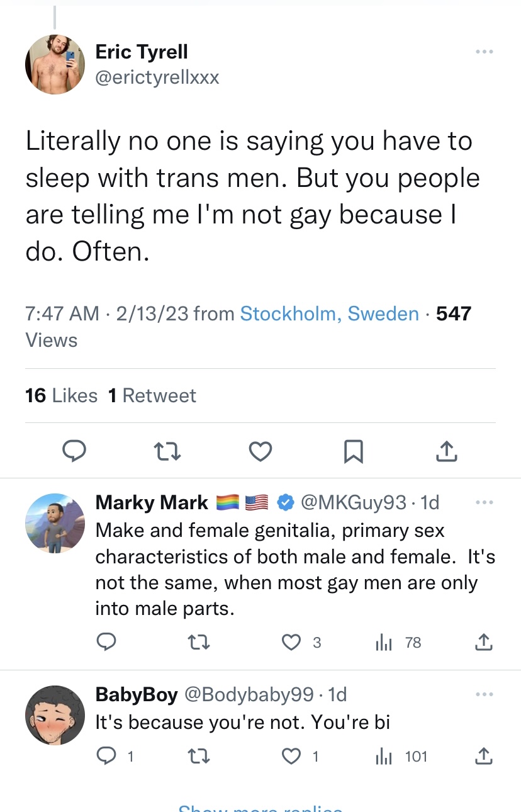Retweet Eric Tyrell's main tweet
The image size is (521, 812).
[167, 451]
